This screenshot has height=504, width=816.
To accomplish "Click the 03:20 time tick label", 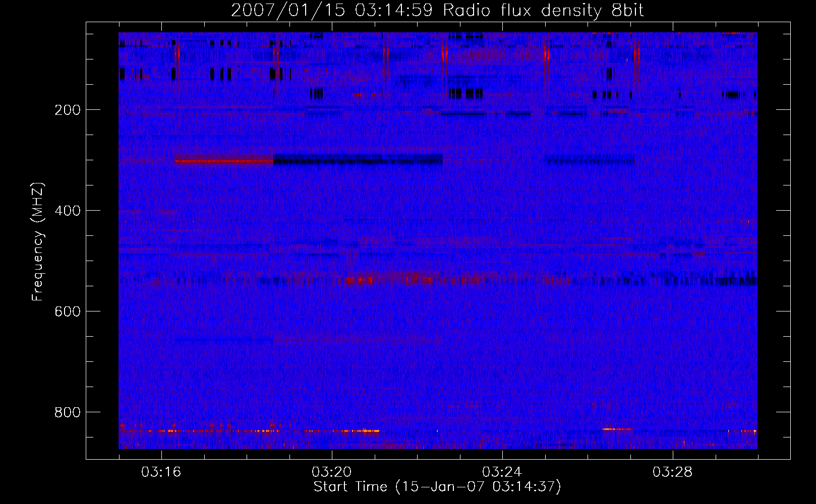I will click(x=332, y=472).
